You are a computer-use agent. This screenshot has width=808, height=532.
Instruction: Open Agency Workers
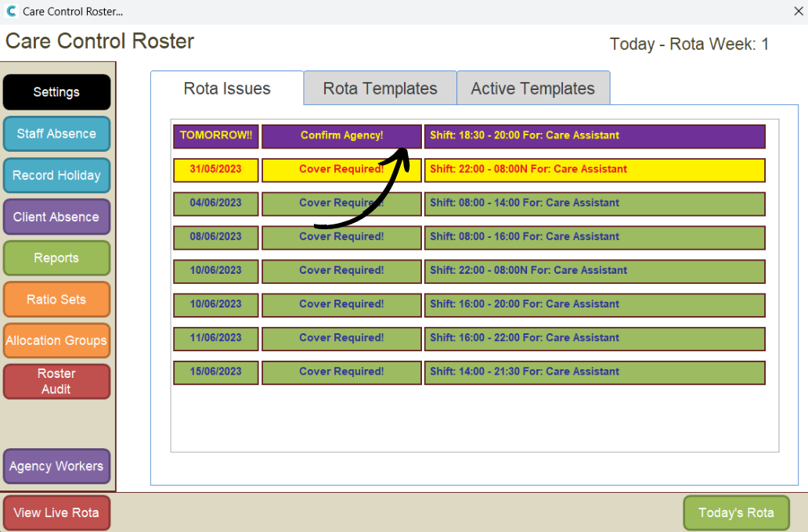click(56, 466)
